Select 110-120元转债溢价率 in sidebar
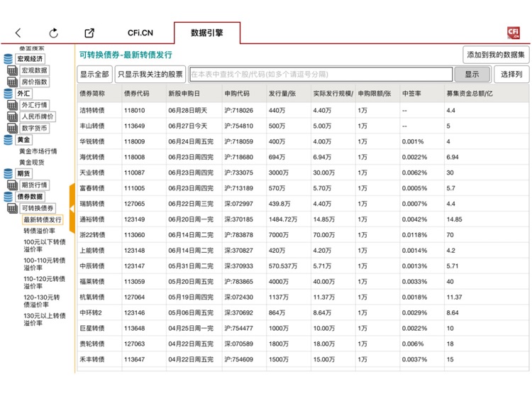Screen dimensions: 532x399 (45, 282)
